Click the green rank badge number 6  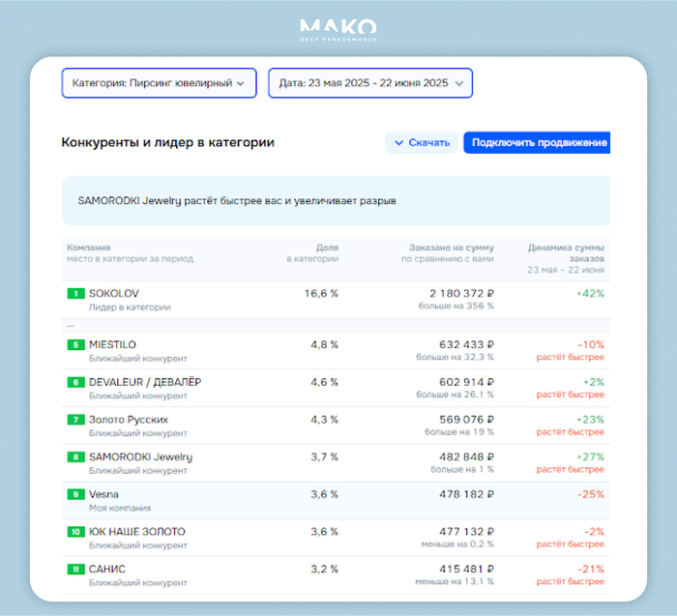[x=75, y=382]
